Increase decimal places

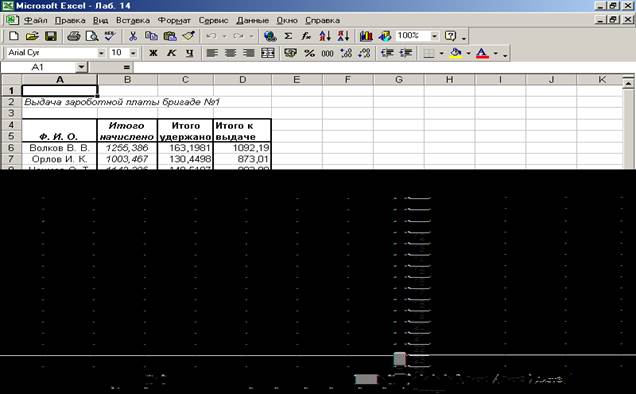346,53
